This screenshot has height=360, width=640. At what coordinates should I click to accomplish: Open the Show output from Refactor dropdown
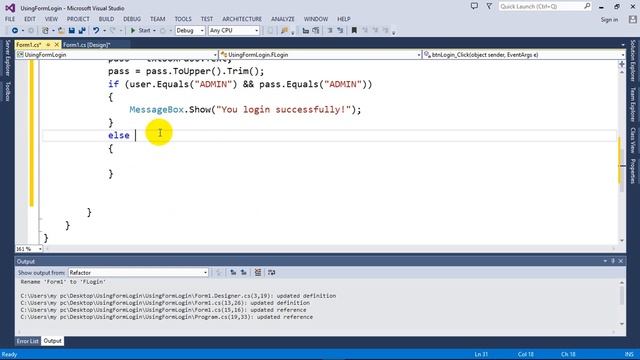(138, 273)
